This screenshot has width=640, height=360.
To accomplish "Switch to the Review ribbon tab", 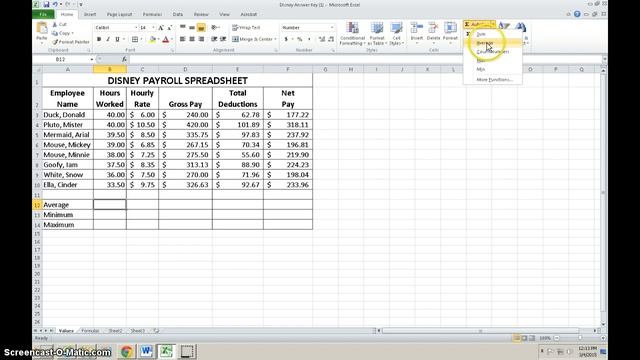I will click(x=201, y=14).
